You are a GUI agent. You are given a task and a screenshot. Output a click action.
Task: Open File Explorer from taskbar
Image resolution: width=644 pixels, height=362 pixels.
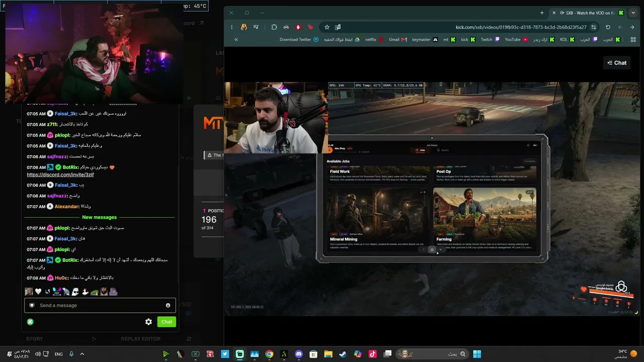click(328, 354)
